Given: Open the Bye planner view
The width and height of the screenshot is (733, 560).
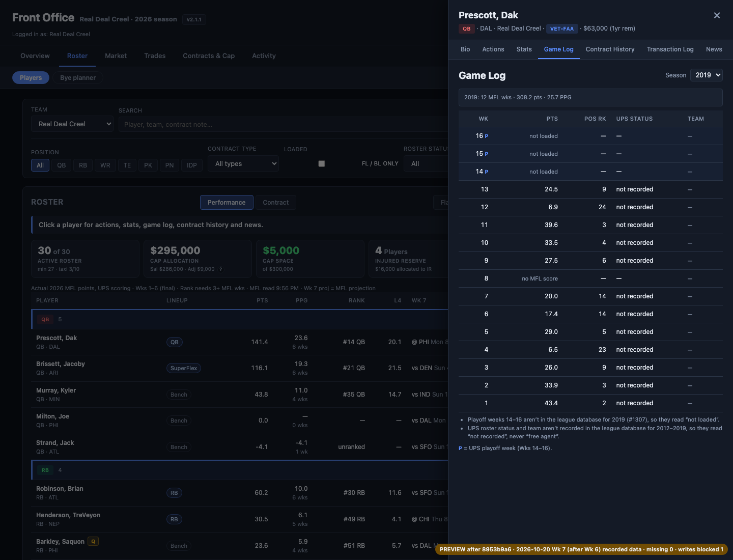Looking at the screenshot, I should tap(78, 77).
